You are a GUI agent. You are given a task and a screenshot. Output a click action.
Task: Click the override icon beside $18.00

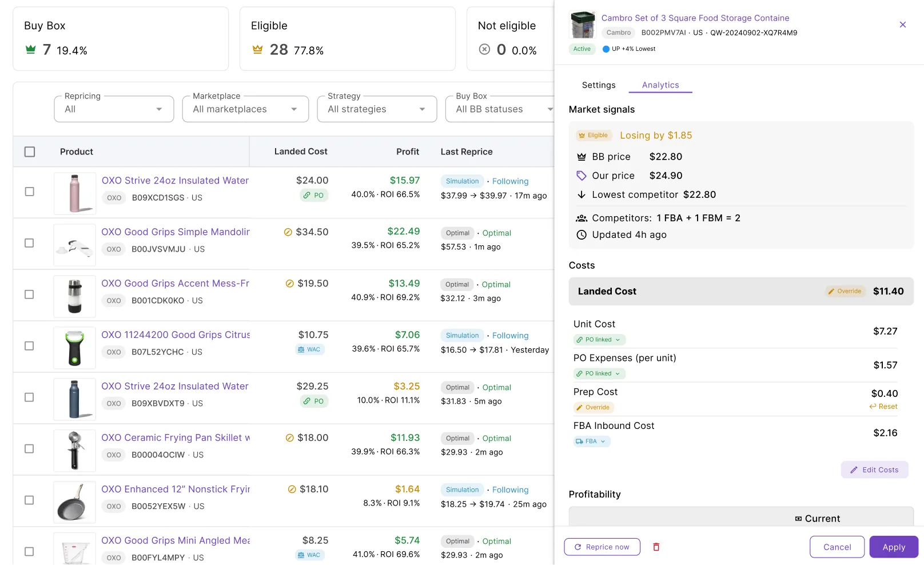coord(290,438)
